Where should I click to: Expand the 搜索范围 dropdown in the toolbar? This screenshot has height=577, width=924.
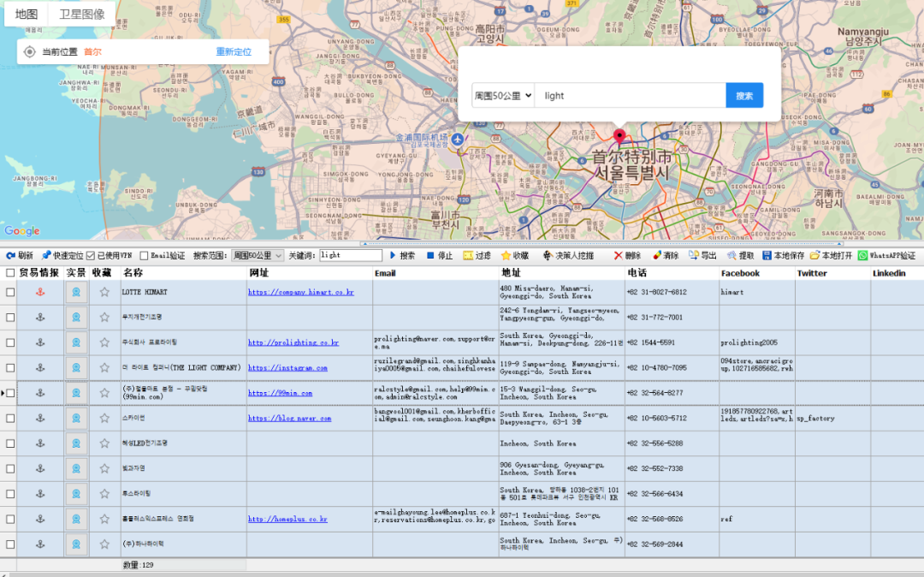click(x=258, y=256)
